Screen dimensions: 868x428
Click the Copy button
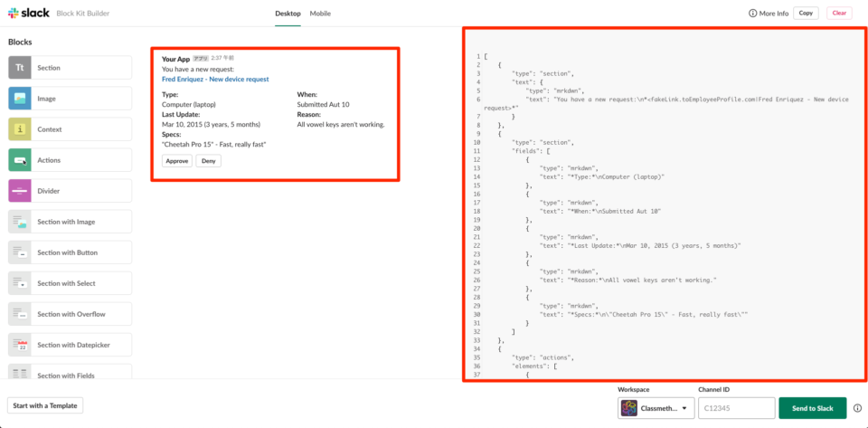click(x=806, y=14)
